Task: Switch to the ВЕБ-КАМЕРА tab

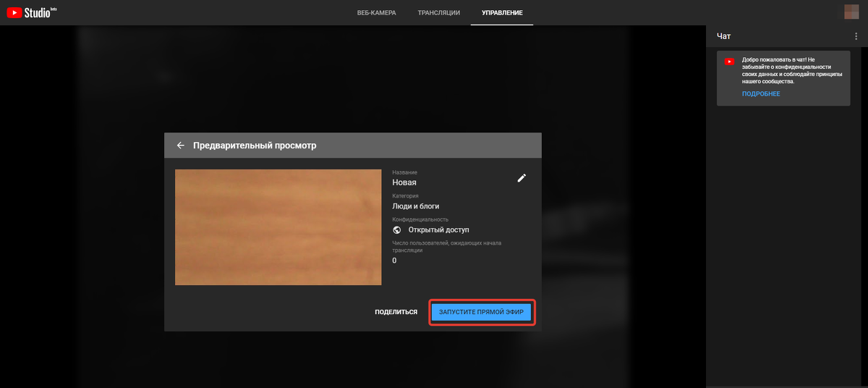Action: [377, 13]
